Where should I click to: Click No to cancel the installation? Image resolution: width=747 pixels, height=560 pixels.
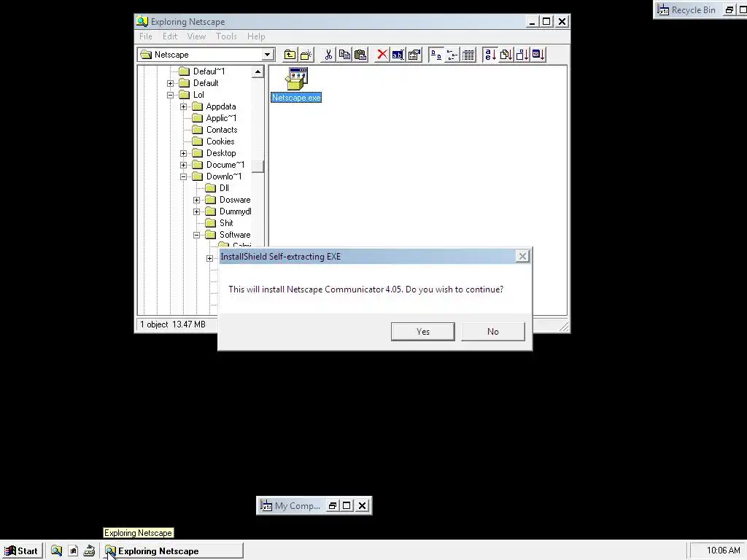[492, 332]
